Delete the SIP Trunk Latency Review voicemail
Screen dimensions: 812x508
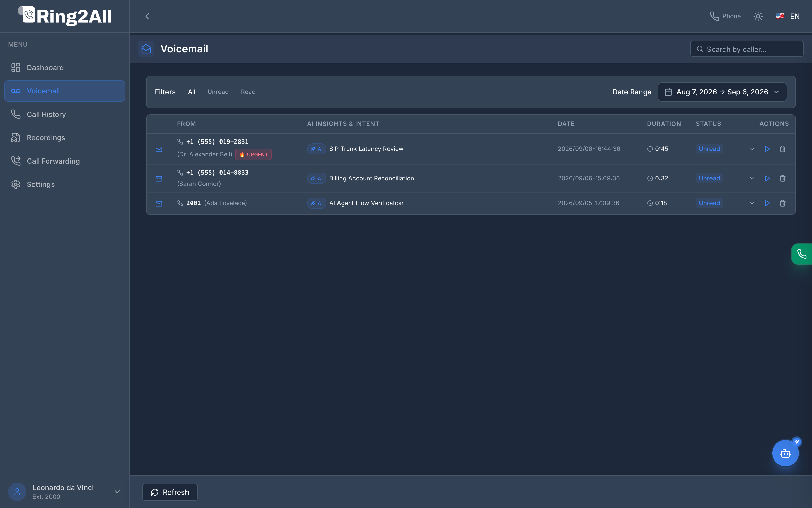pyautogui.click(x=783, y=149)
